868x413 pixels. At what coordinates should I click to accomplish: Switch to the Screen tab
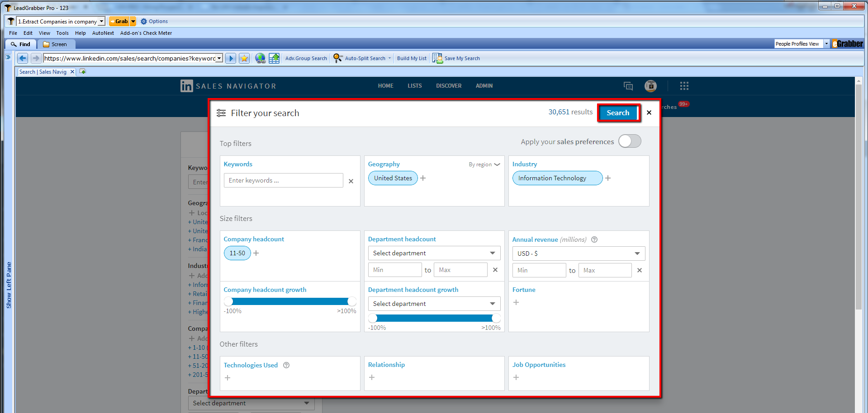coord(56,44)
